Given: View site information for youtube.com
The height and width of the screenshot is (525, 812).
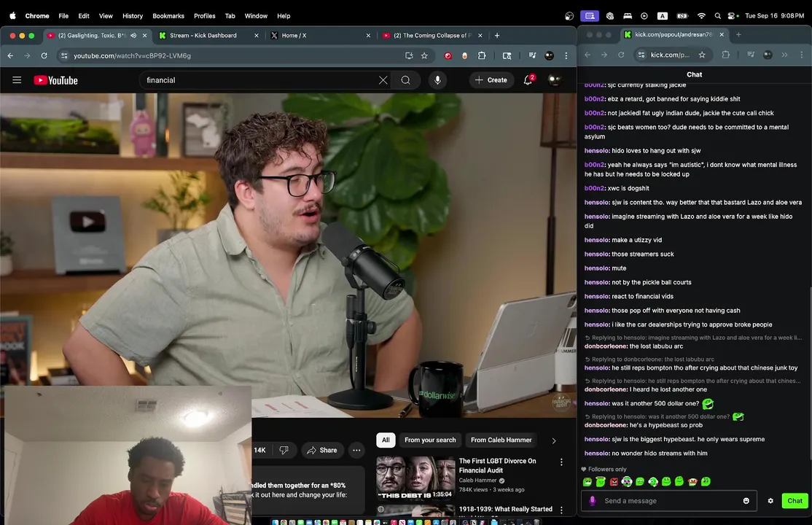Looking at the screenshot, I should coord(64,55).
